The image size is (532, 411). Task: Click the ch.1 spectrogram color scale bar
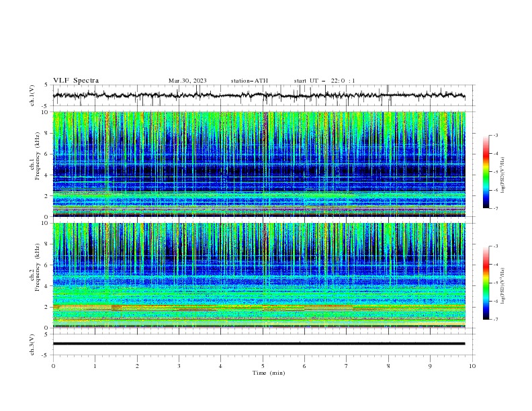486,172
